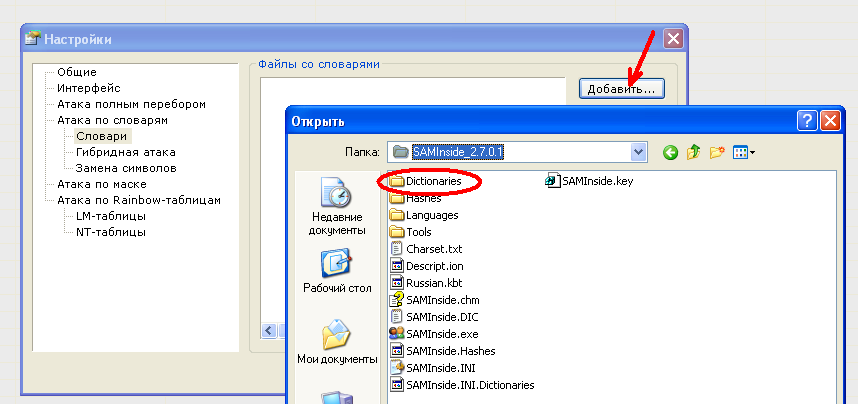Click the Добавить... button

[x=622, y=89]
